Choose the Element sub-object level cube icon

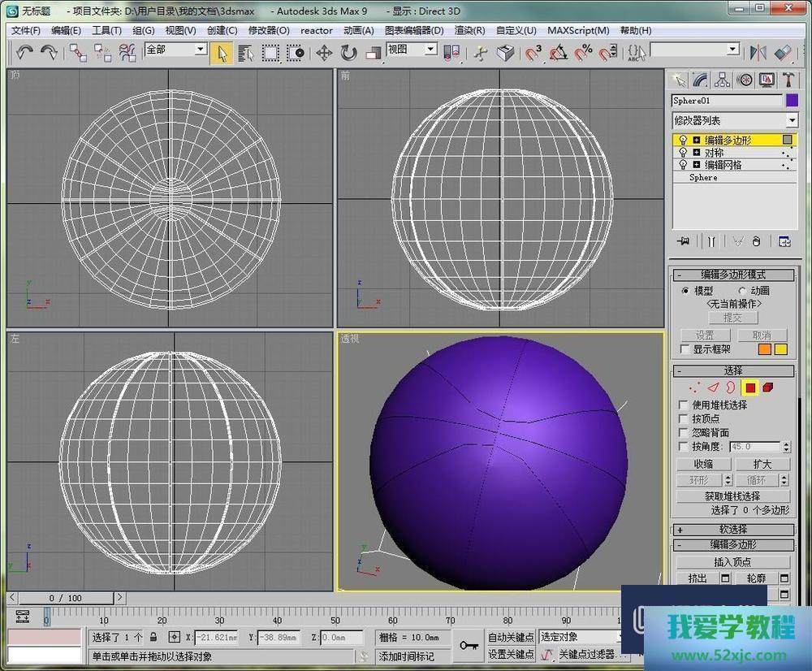(767, 387)
